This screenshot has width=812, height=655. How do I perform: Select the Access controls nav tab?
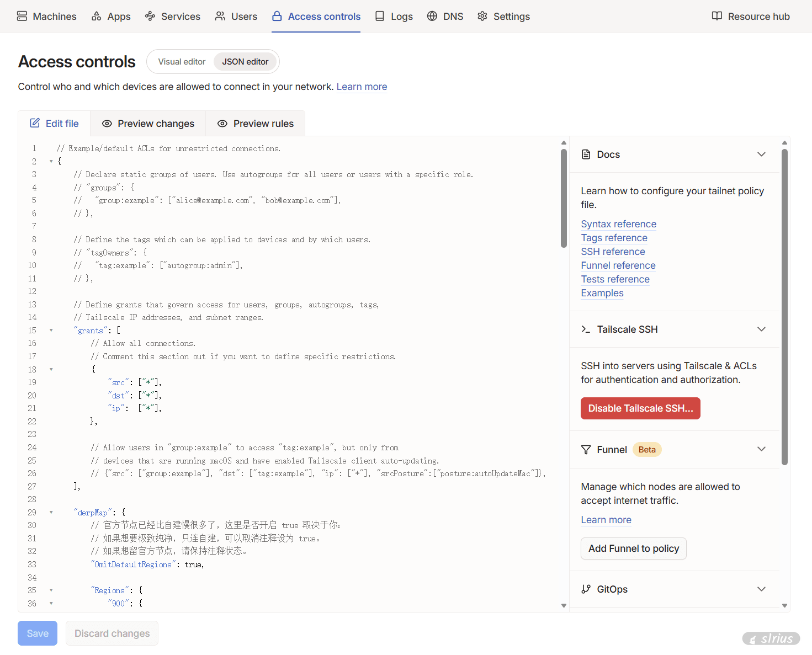[x=316, y=17]
